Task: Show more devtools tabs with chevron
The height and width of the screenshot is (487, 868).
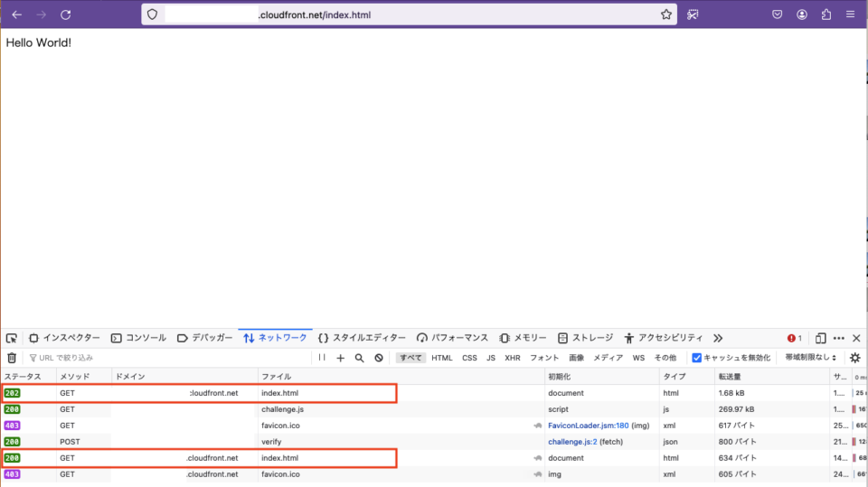Action: (718, 338)
